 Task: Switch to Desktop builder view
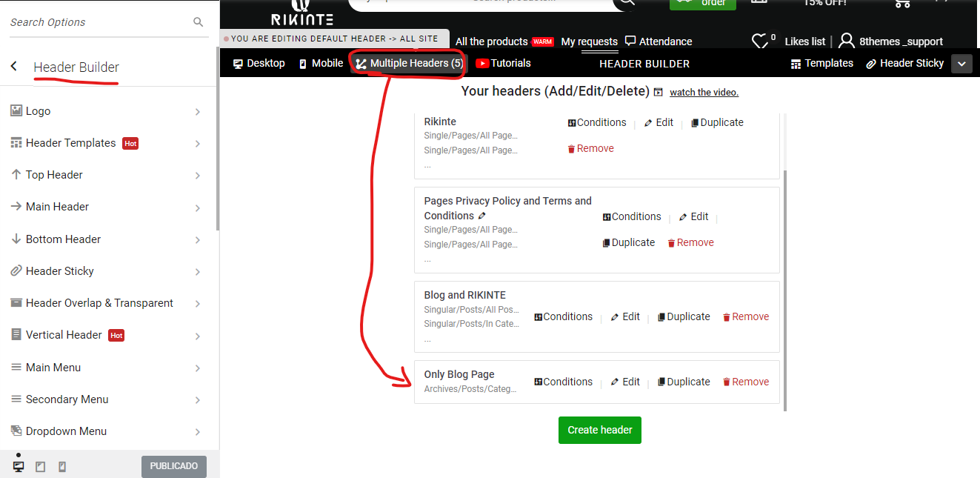point(259,63)
